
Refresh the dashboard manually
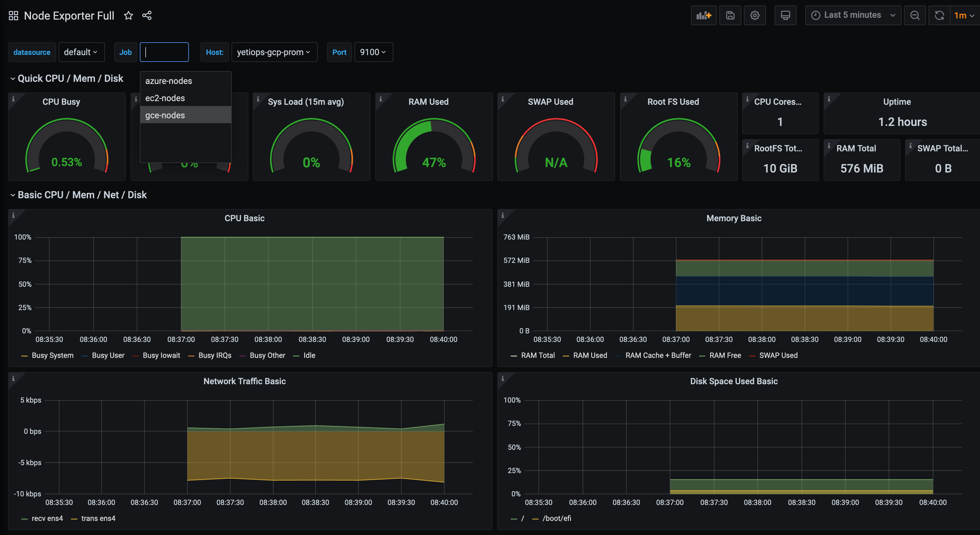pyautogui.click(x=939, y=15)
